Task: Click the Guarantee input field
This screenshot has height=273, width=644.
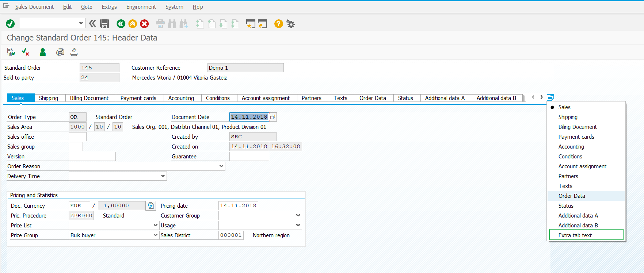Action: point(249,156)
